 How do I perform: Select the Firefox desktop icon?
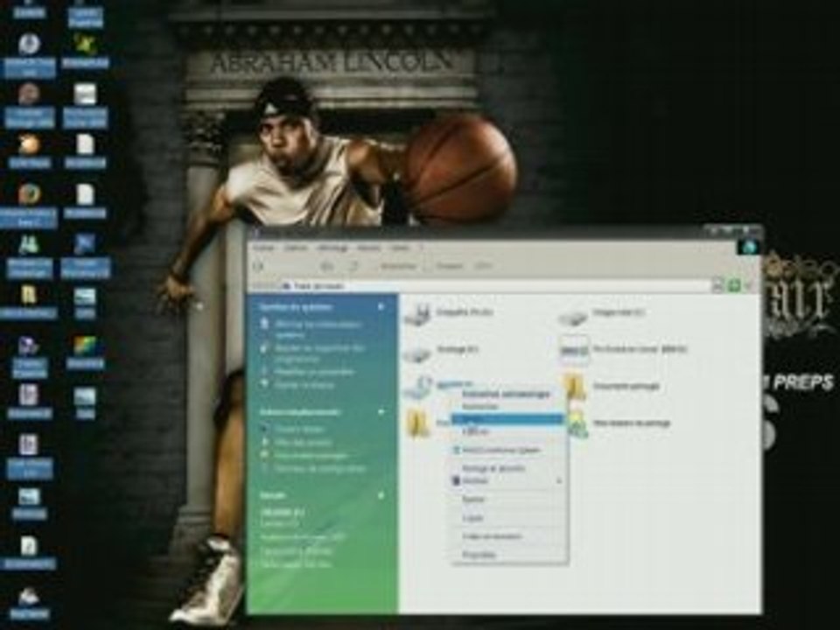click(x=30, y=194)
